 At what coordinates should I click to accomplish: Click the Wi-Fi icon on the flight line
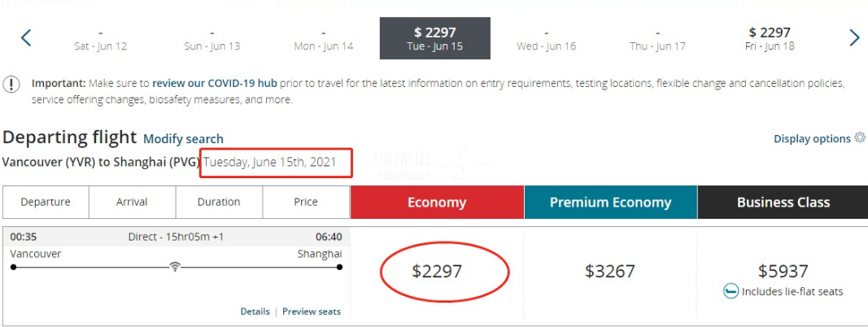tap(175, 268)
